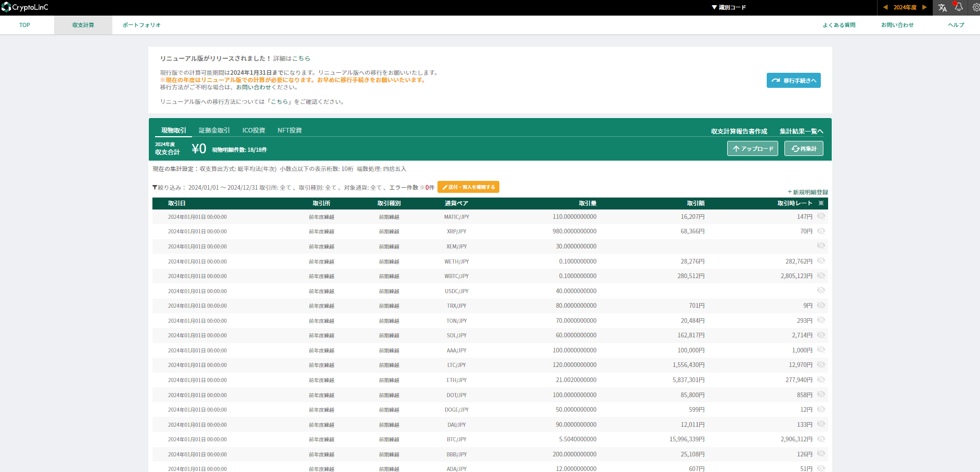Toggle visibility of DAI/JPY row
The width and height of the screenshot is (980, 472).
(x=821, y=424)
